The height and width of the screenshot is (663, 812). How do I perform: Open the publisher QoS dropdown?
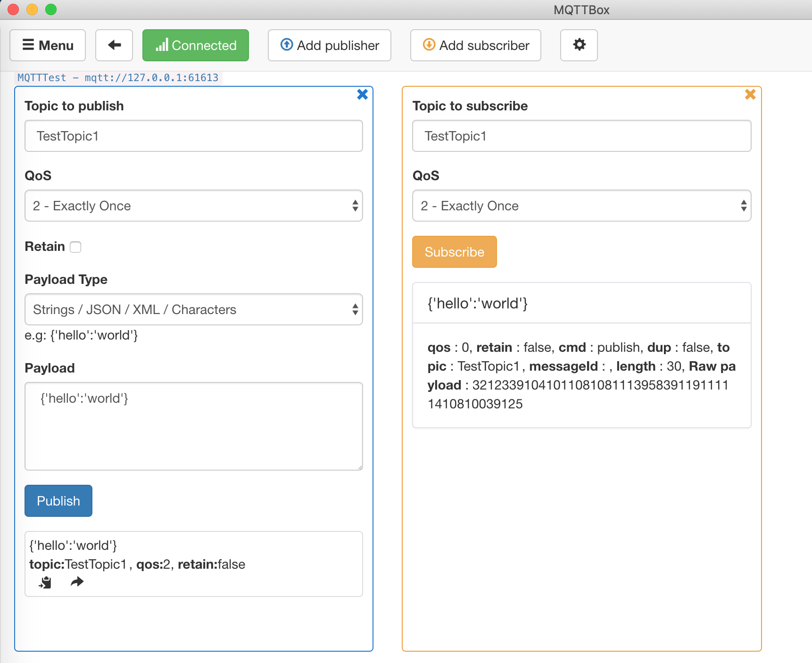click(x=194, y=206)
